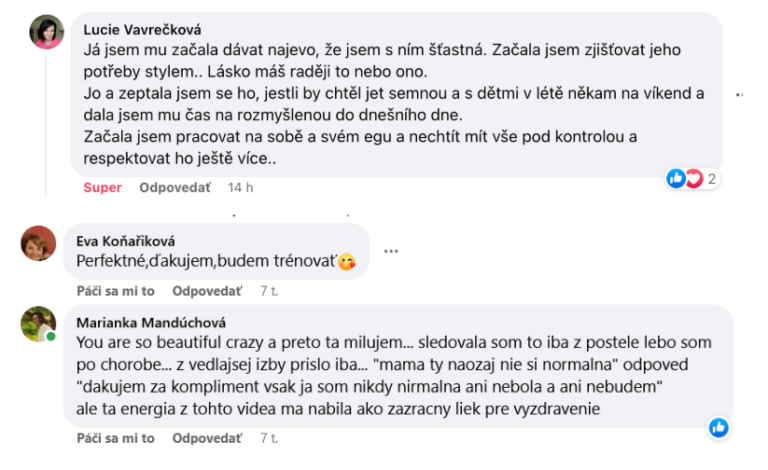Open Marianka Mandúchová's profile avatar
This screenshot has height=470, width=768.
[x=38, y=323]
